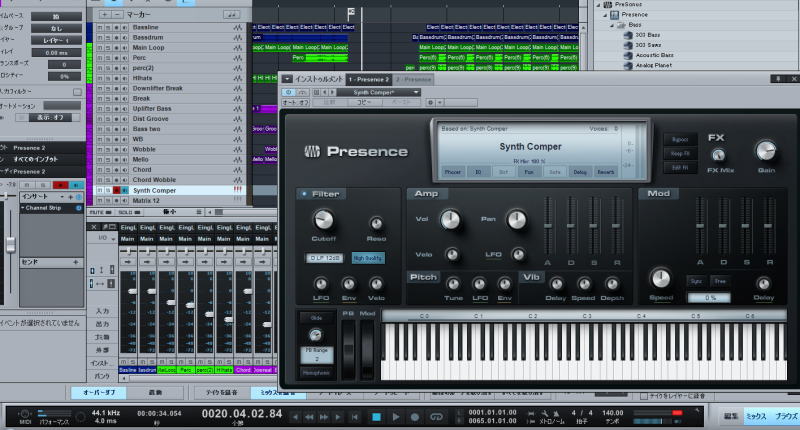Mute the Hihats track
800x430 pixels.
pyautogui.click(x=100, y=79)
